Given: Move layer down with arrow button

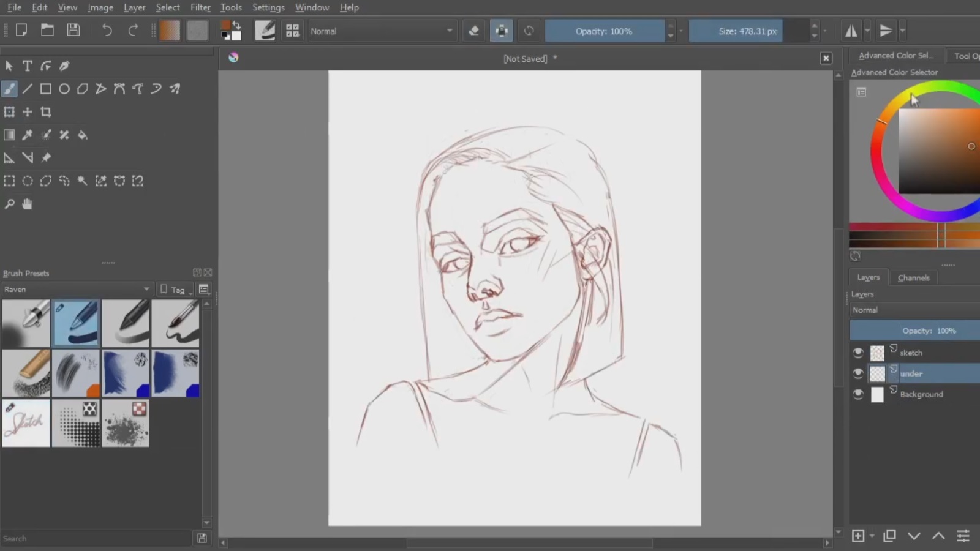Looking at the screenshot, I should pos(914,536).
